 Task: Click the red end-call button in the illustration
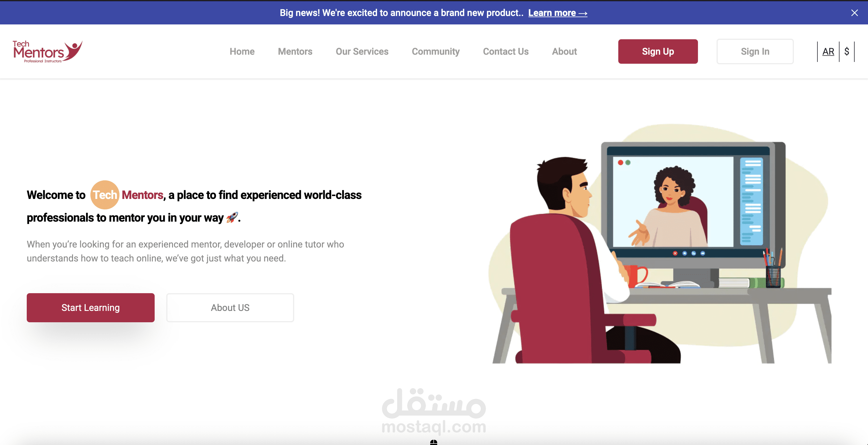click(675, 253)
